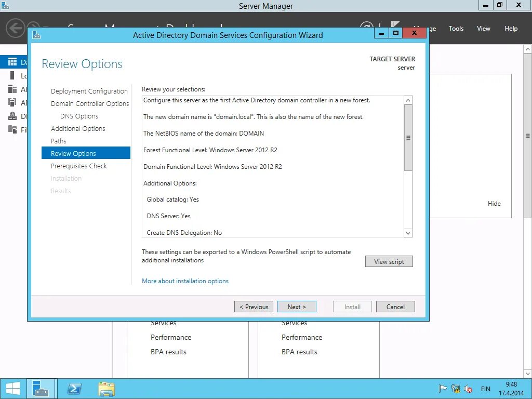
Task: Select All Servers icon in sidebar
Action: pos(12,89)
